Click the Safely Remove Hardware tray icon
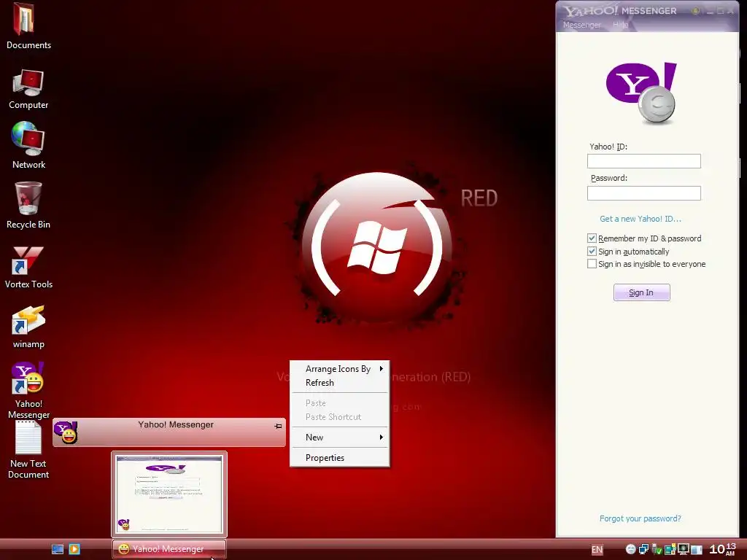 coord(657,550)
